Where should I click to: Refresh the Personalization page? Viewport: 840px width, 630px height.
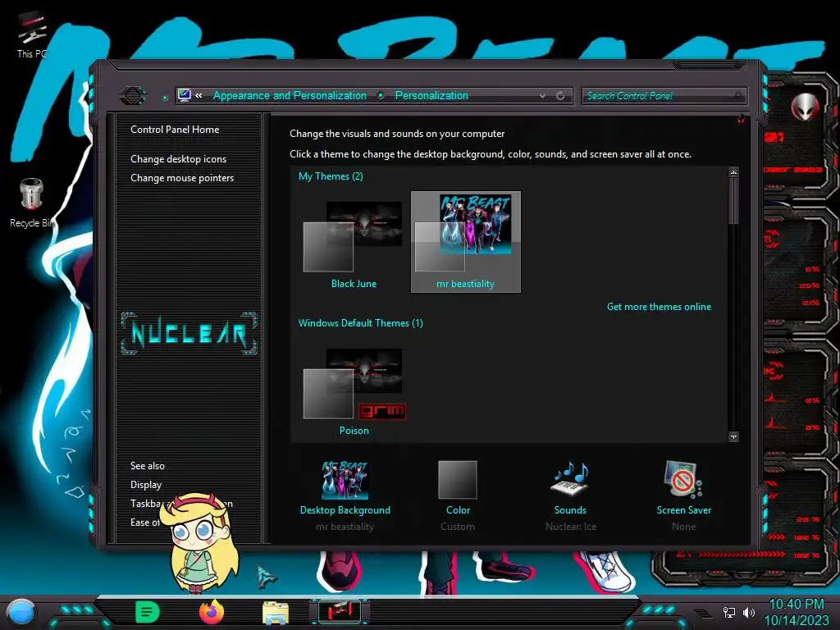click(x=560, y=95)
